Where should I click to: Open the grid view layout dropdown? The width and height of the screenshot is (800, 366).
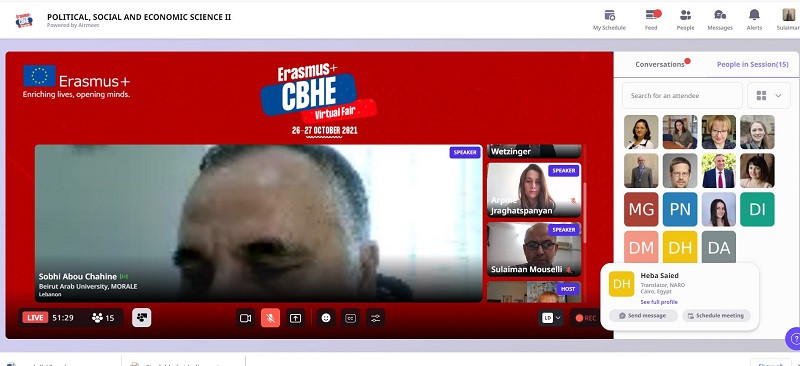[x=768, y=95]
